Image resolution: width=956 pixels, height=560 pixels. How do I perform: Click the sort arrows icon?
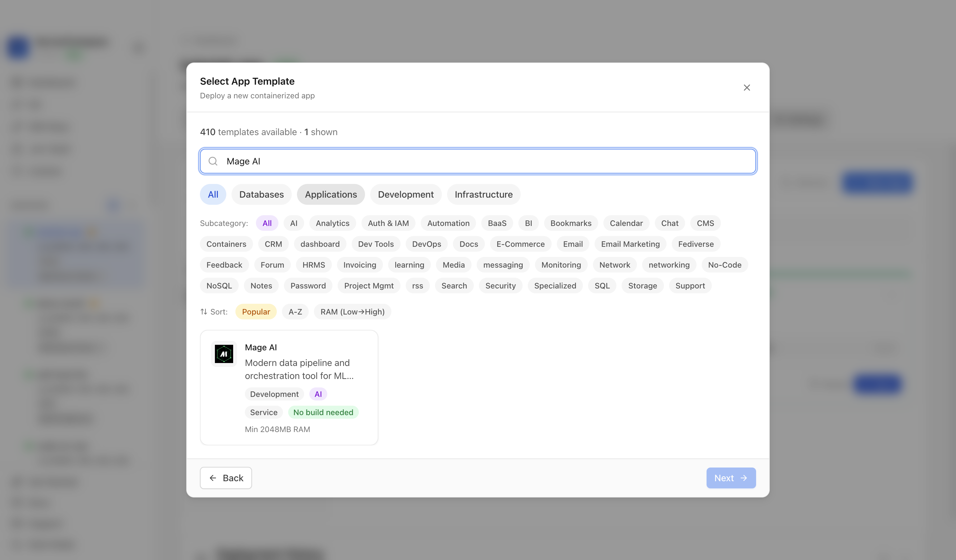point(204,312)
